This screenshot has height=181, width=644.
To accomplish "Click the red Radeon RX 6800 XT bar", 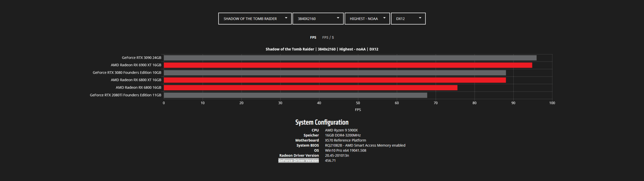I will click(x=335, y=80).
